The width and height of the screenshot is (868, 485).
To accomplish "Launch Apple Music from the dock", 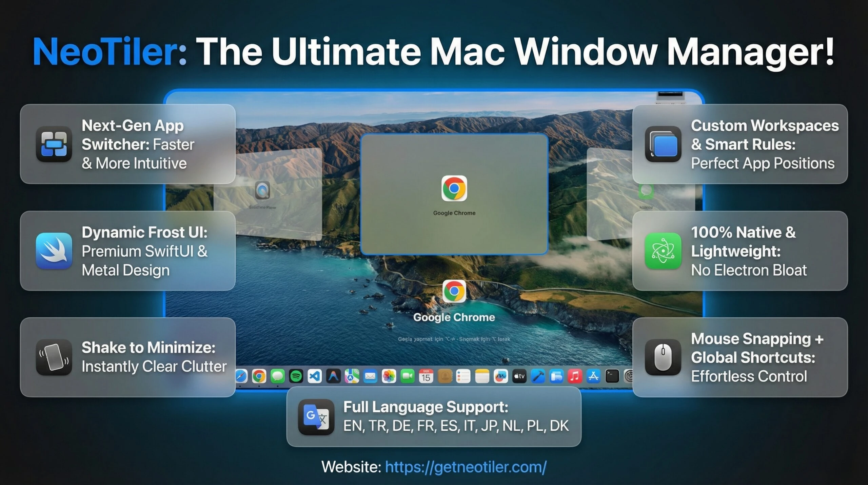I will point(574,375).
